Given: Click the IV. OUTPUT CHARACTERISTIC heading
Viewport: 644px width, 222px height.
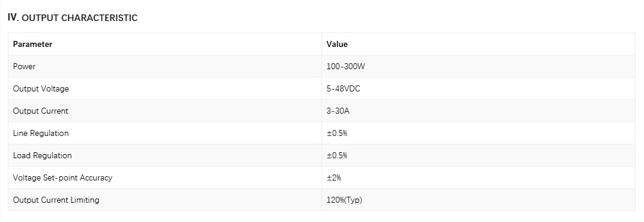Looking at the screenshot, I should [x=72, y=17].
